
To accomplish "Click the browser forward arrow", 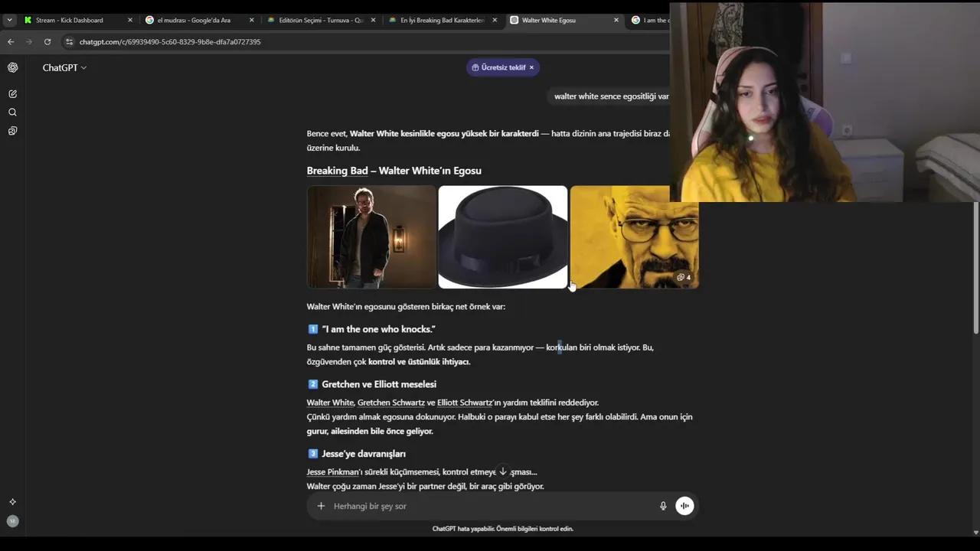I will [x=28, y=41].
